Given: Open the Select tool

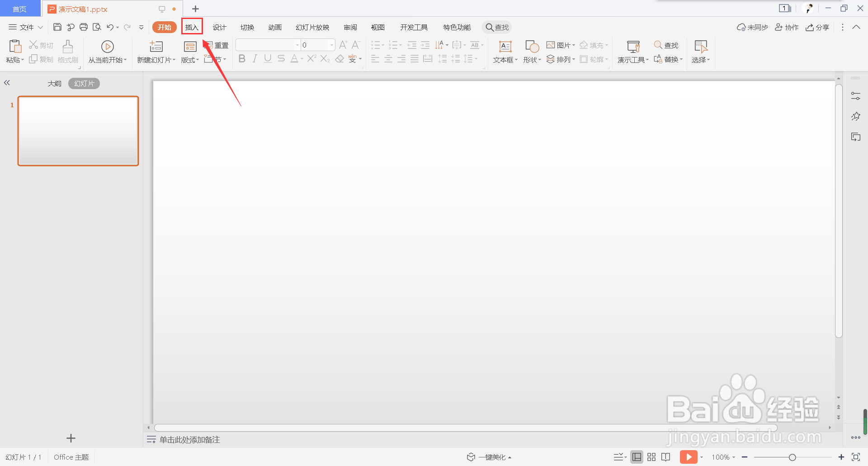Looking at the screenshot, I should point(701,46).
